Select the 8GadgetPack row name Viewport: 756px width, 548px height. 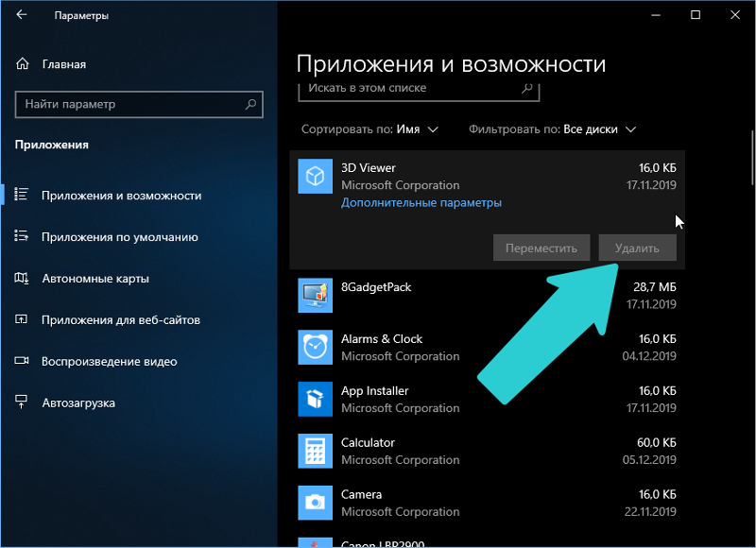[376, 287]
